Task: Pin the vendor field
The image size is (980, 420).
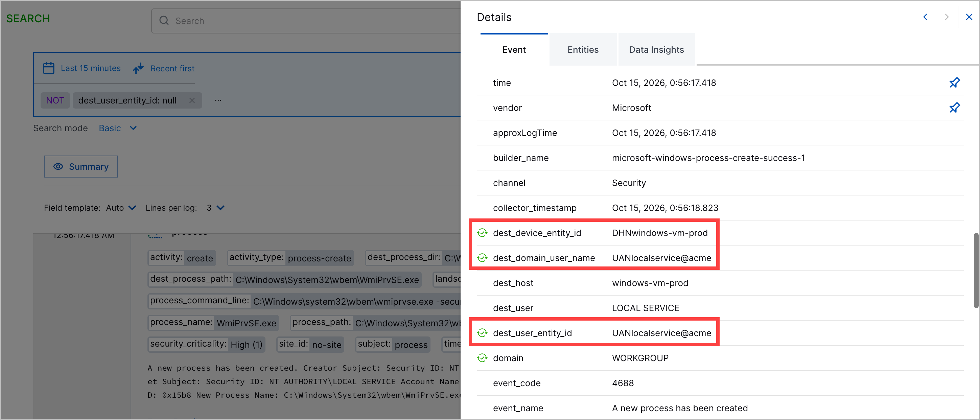Action: coord(954,108)
